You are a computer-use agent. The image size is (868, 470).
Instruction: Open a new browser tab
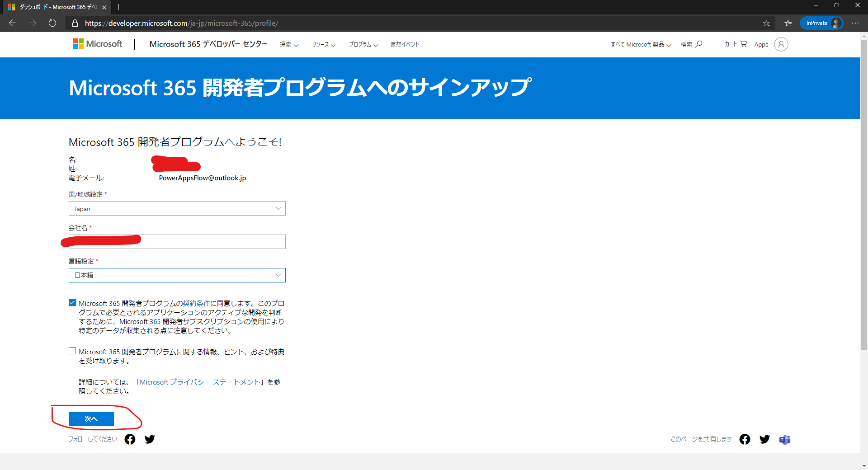(119, 7)
